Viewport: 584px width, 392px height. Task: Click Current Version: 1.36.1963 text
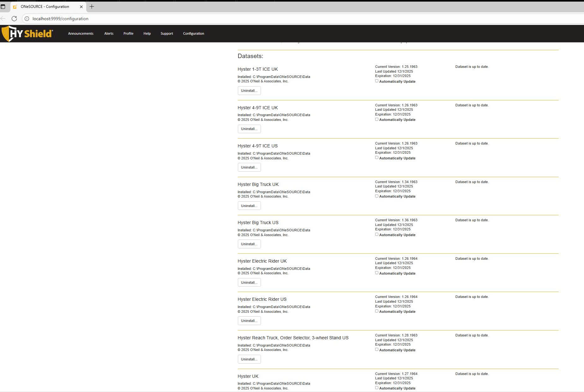(x=396, y=220)
